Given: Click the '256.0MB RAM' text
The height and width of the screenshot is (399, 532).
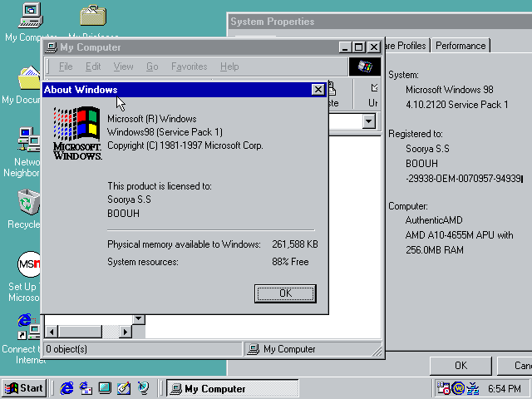Looking at the screenshot, I should [434, 250].
